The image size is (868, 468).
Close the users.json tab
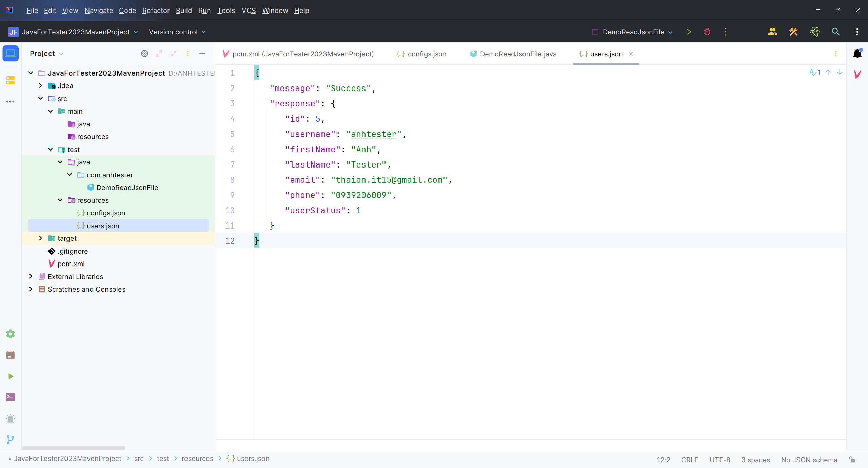pos(631,54)
